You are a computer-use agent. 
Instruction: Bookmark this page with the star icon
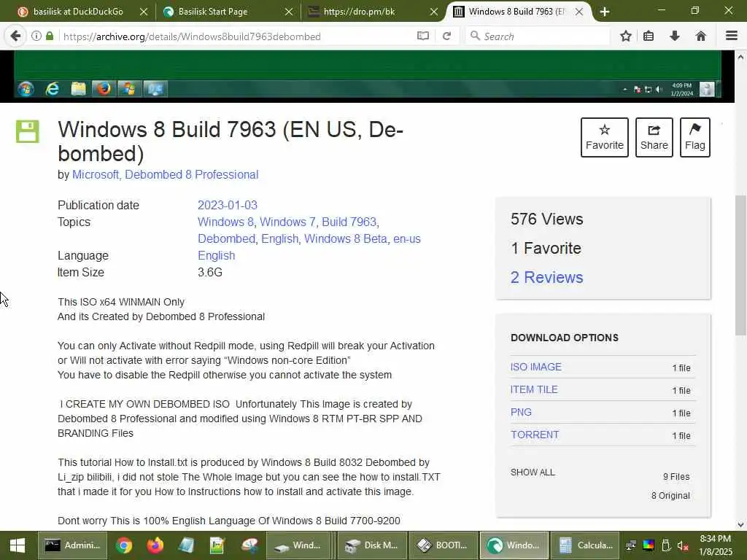(x=625, y=36)
